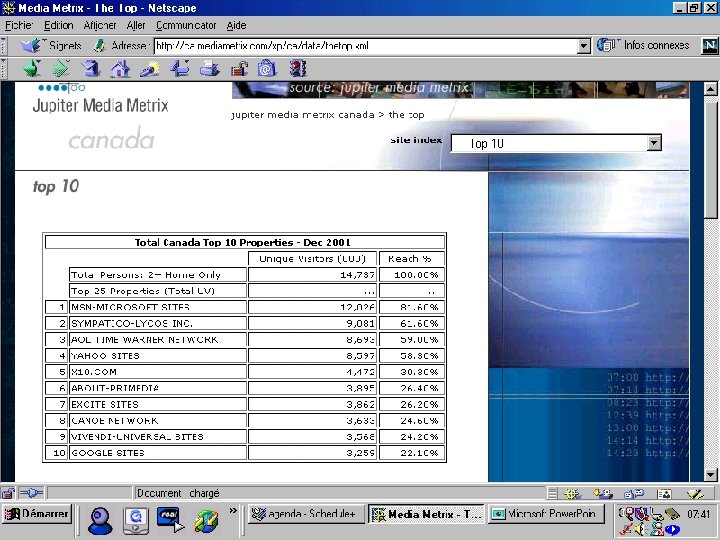Click the YAHOO SITES row

pyautogui.click(x=245, y=355)
